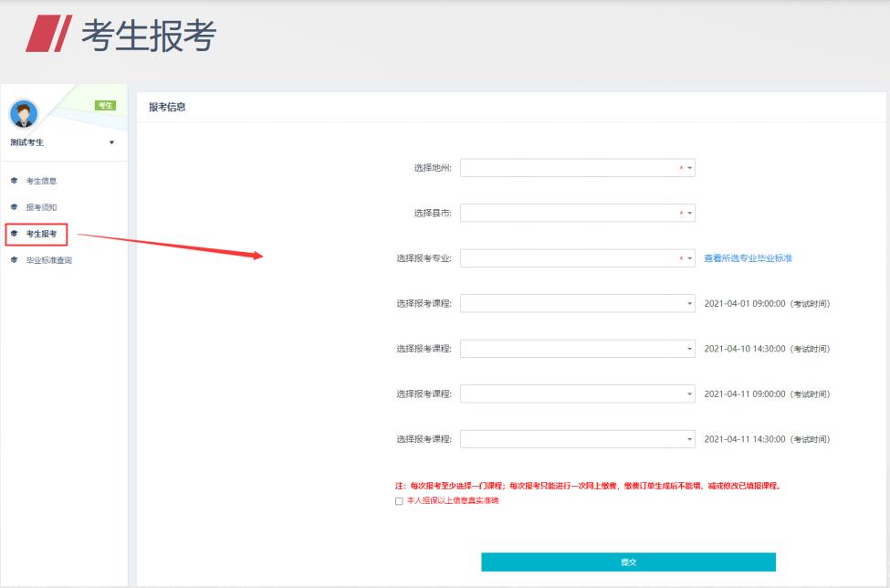
Task: Open course dropdown for 2021-04-01 09:00 exam
Action: (x=577, y=303)
